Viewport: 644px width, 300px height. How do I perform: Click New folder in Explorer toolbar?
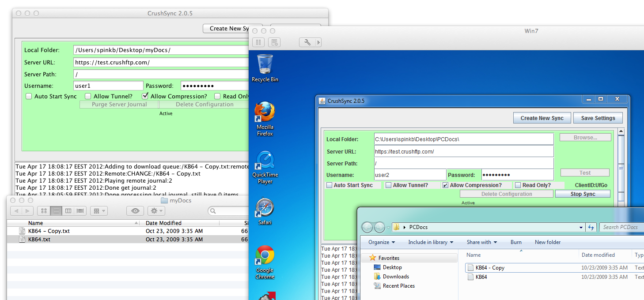tap(548, 242)
